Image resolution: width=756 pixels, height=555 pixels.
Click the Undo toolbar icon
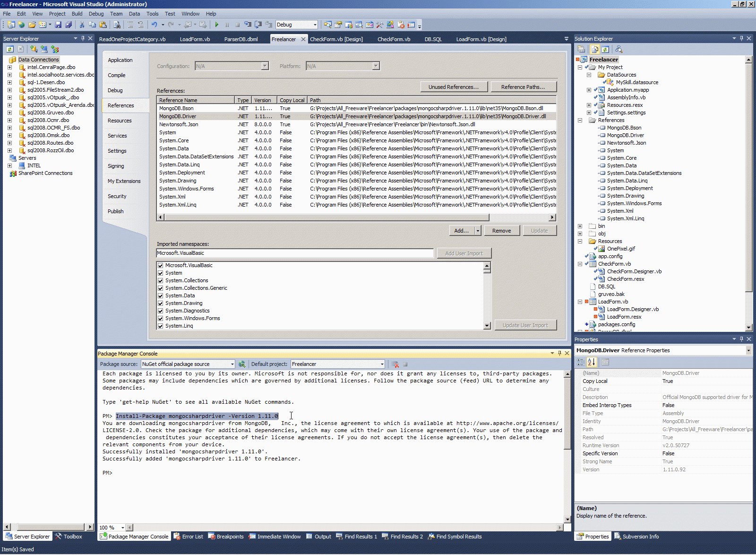[154, 25]
